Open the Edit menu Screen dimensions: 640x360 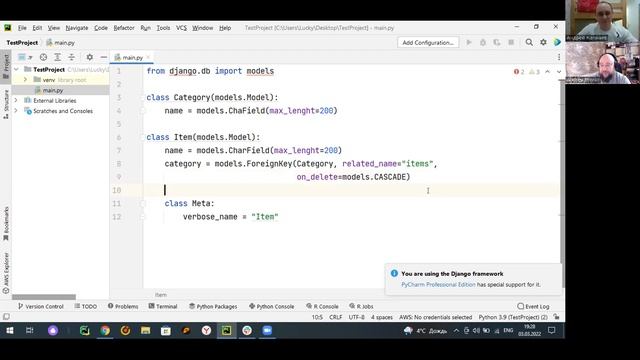coord(37,28)
